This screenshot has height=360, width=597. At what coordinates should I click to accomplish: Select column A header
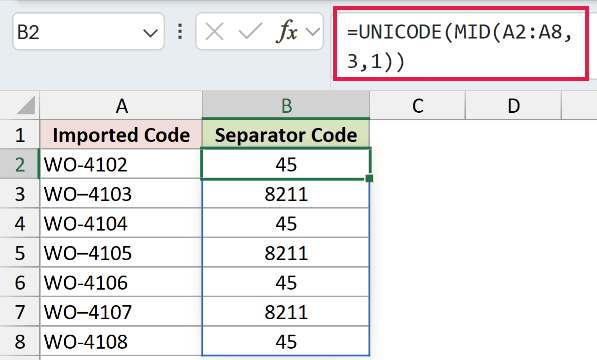coord(121,105)
